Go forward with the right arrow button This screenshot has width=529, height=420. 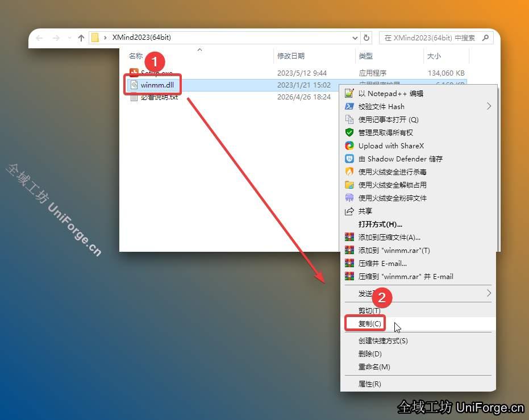[56, 38]
